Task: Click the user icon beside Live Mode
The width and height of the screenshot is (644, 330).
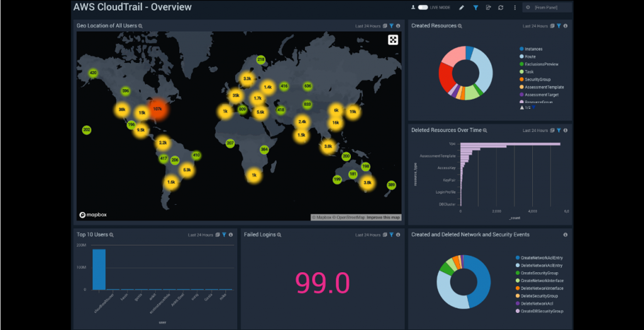Action: [414, 8]
